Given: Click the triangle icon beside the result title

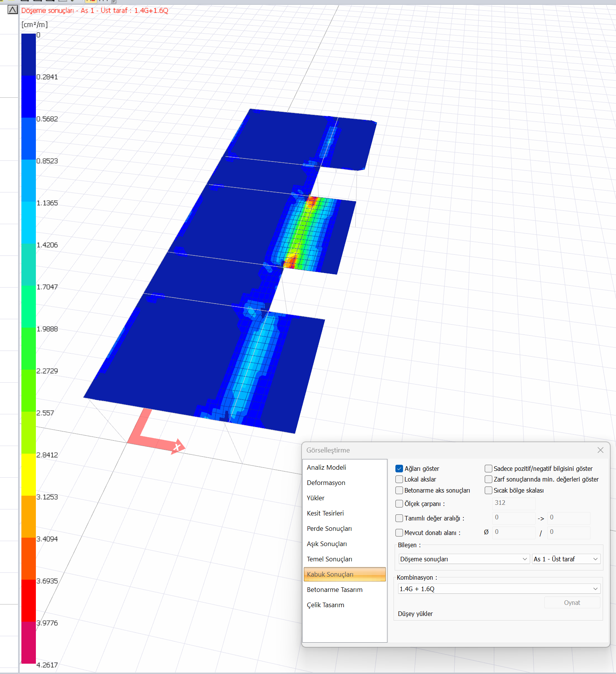Looking at the screenshot, I should point(13,10).
